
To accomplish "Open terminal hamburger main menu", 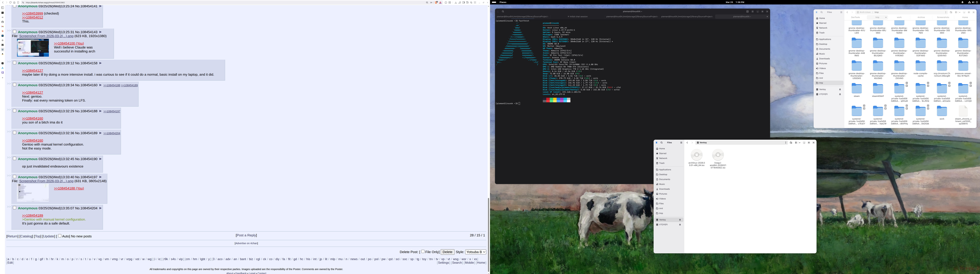I will (x=752, y=11).
